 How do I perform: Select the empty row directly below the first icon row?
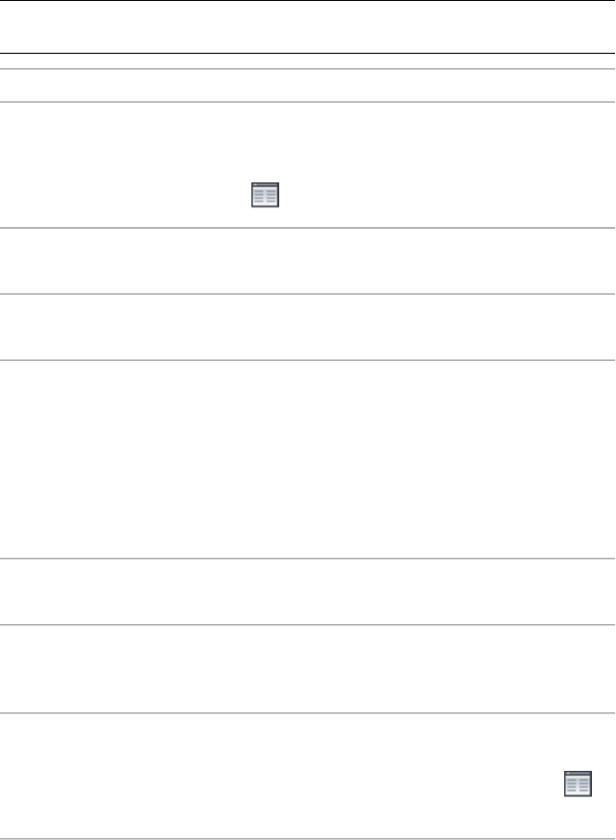tap(308, 261)
